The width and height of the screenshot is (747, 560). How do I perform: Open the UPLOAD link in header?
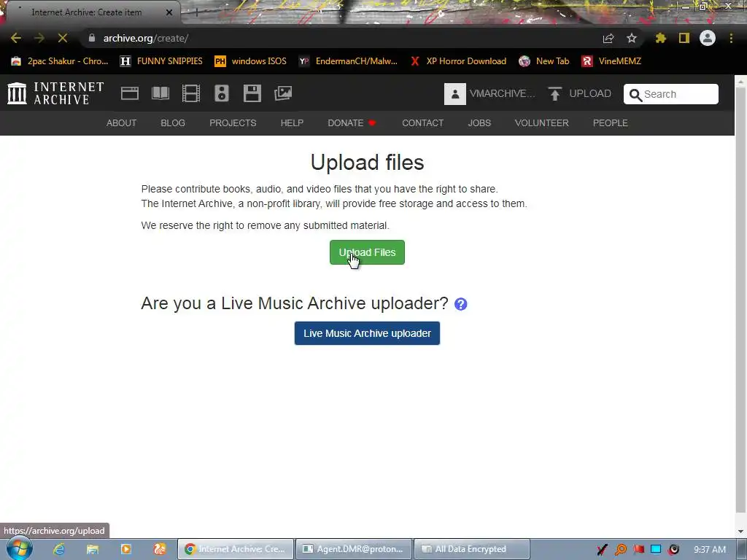pyautogui.click(x=589, y=94)
